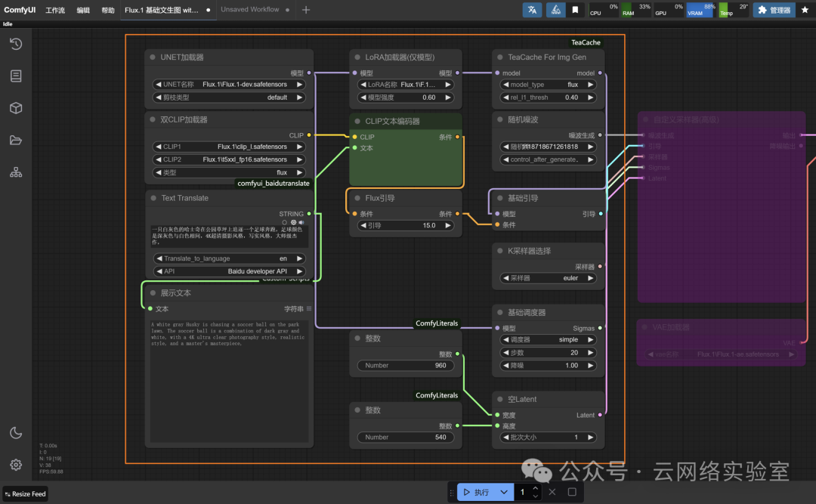Adjust 模型强度 0.60 value
The image size is (816, 504).
406,97
